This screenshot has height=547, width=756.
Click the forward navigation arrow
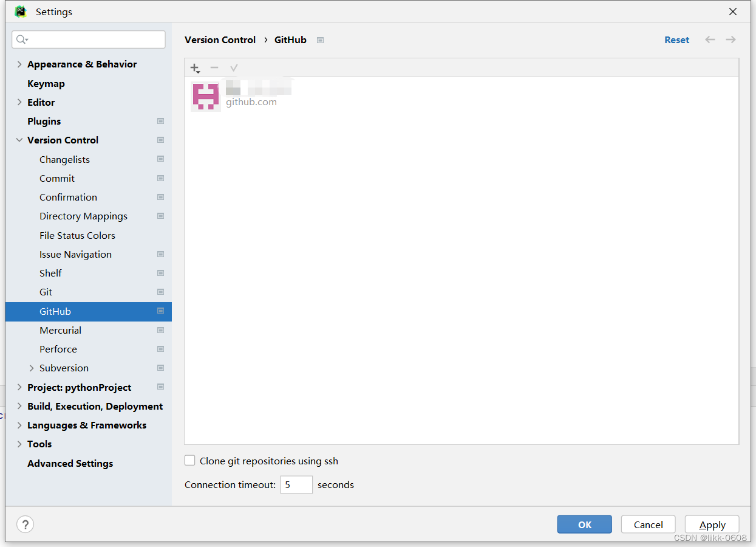point(730,40)
